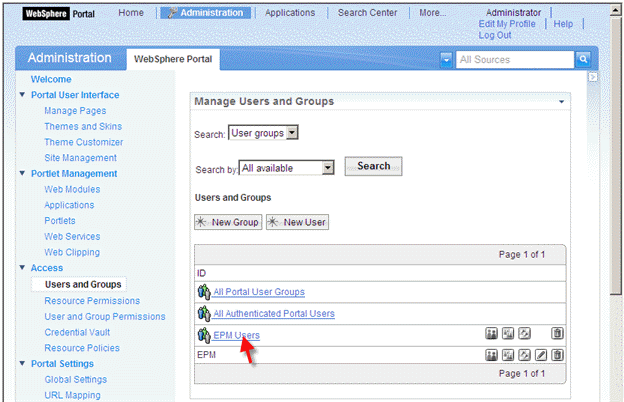624x402 pixels.
Task: Click the Search button
Action: point(373,166)
